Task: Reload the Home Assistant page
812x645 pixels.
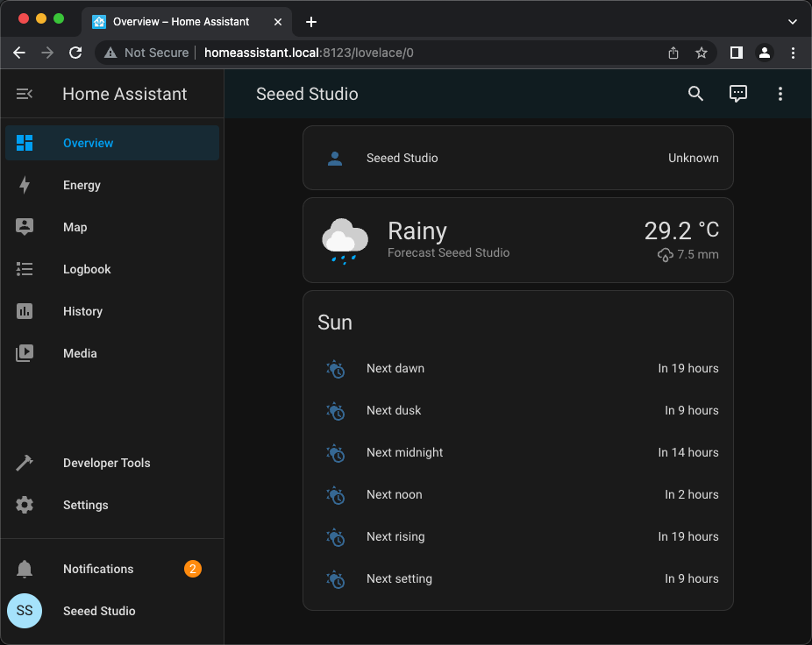Action: click(75, 53)
